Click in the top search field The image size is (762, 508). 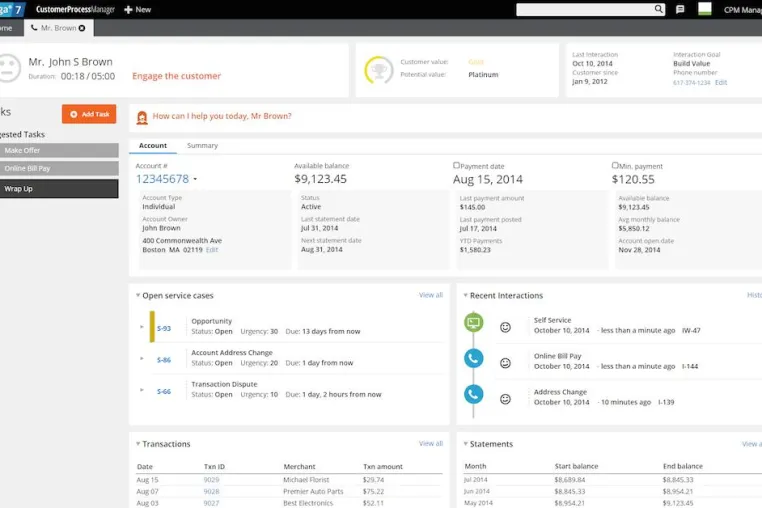[x=585, y=9]
